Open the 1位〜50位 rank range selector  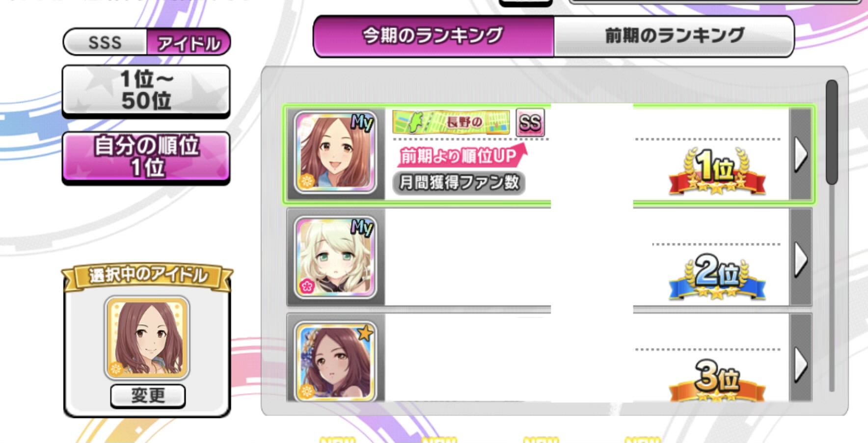pos(146,90)
